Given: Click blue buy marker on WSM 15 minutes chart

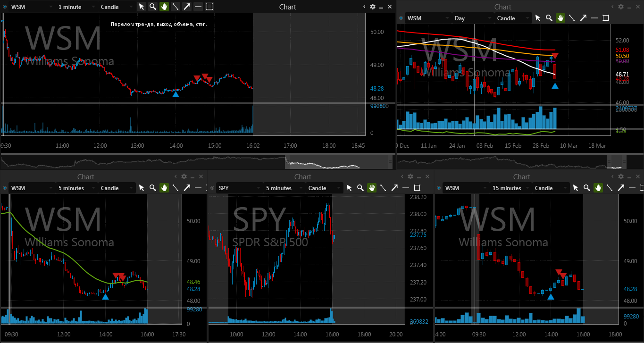Looking at the screenshot, I should pos(550,296).
